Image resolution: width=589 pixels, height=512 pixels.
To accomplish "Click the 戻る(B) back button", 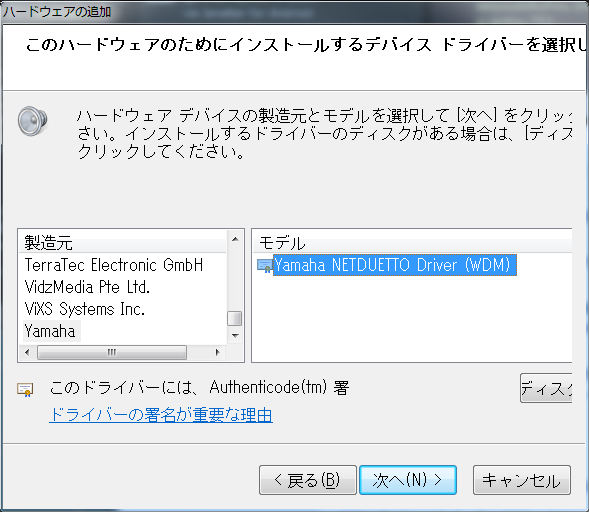I will pos(308,480).
